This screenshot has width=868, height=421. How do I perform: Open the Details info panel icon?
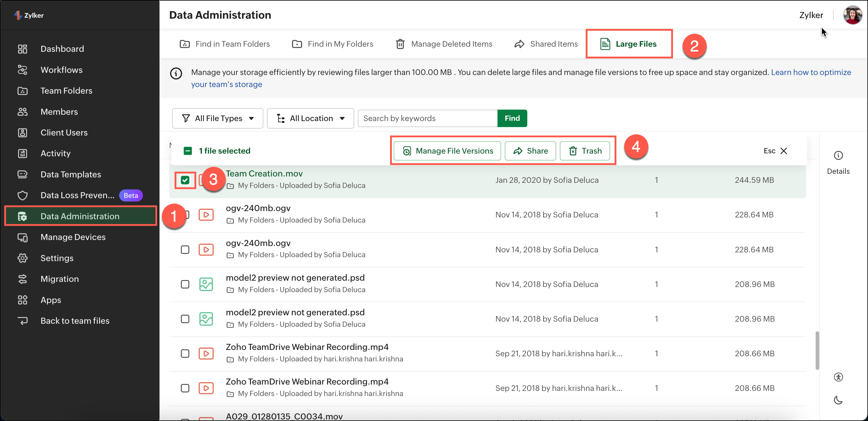[x=838, y=156]
